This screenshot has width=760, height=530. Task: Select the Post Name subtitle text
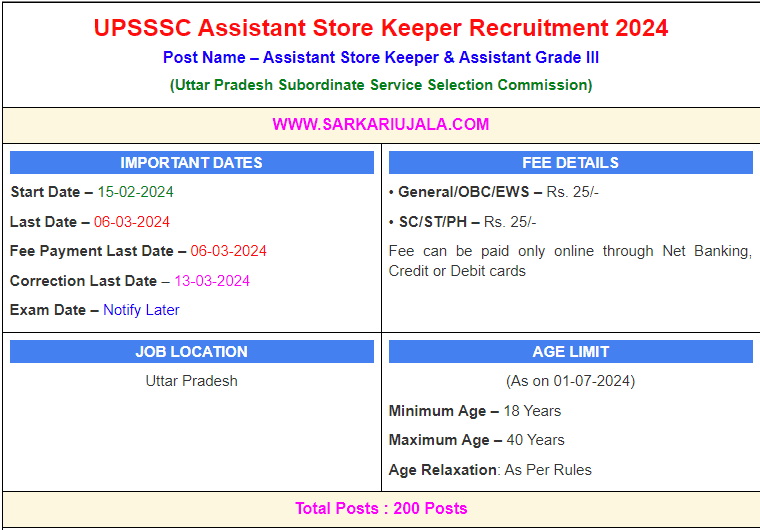tap(380, 58)
